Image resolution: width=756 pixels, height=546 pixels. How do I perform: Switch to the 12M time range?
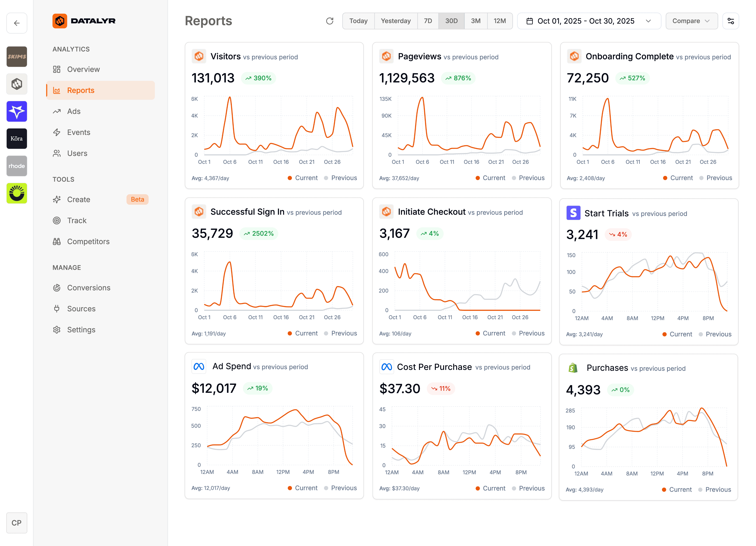coord(499,21)
